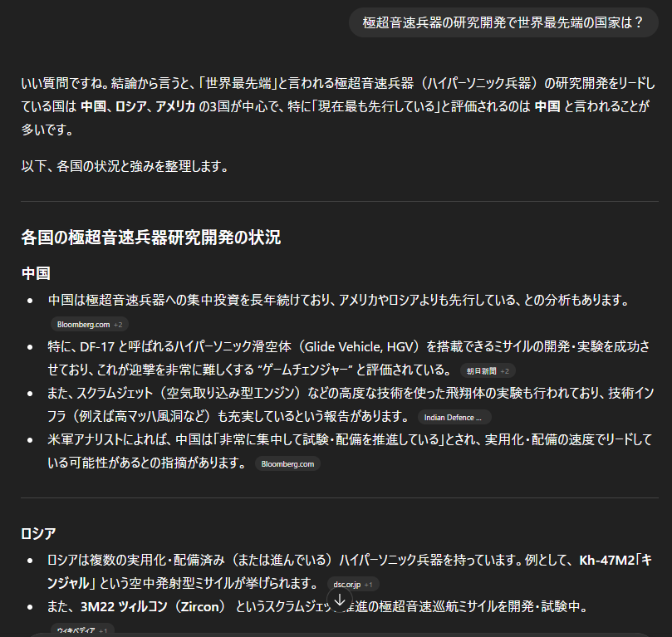Open the Bloomberg.com citation without a counter
This screenshot has width=672, height=637.
287,463
